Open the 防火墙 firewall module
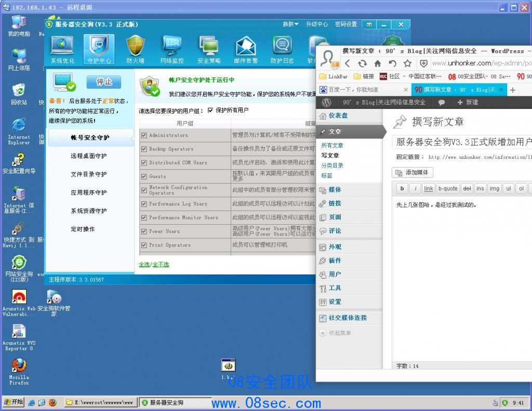532x411 pixels. click(136, 49)
